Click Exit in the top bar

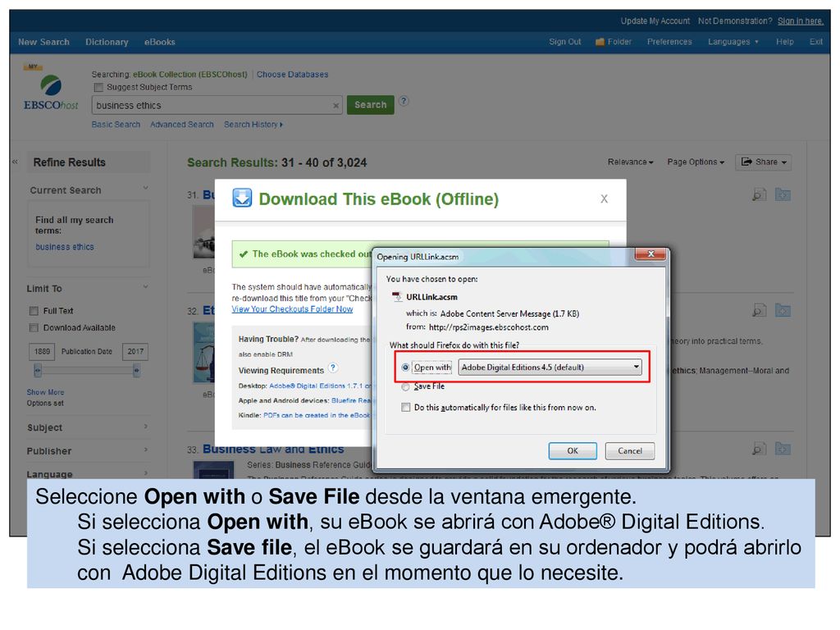coord(816,42)
